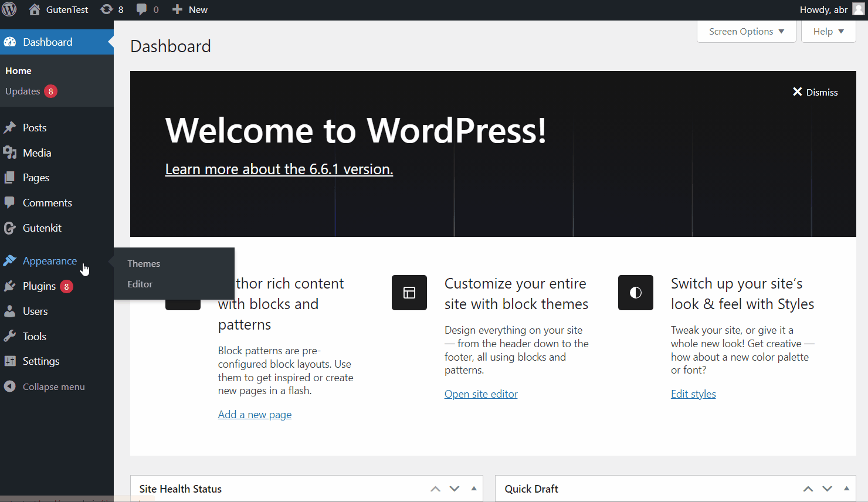Move Quick Draft widget up
This screenshot has width=868, height=502.
pyautogui.click(x=808, y=489)
